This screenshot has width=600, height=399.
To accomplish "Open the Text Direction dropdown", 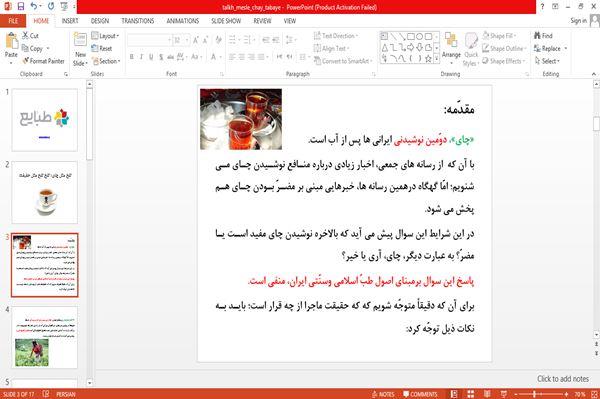I will (336, 36).
